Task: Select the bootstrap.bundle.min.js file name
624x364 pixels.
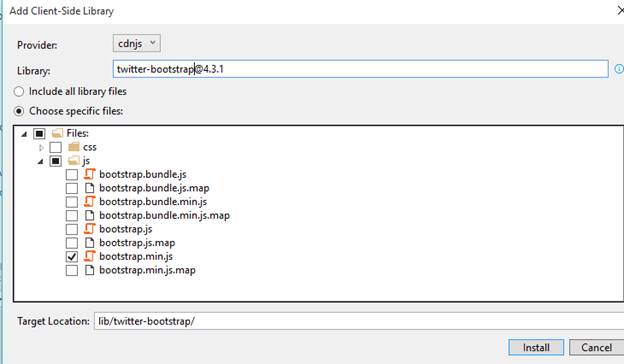Action: 153,202
